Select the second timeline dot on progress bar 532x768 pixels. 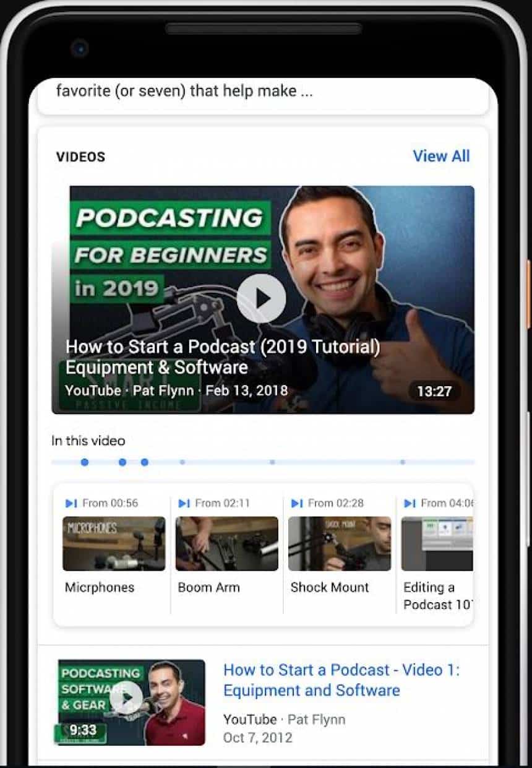[x=122, y=462]
